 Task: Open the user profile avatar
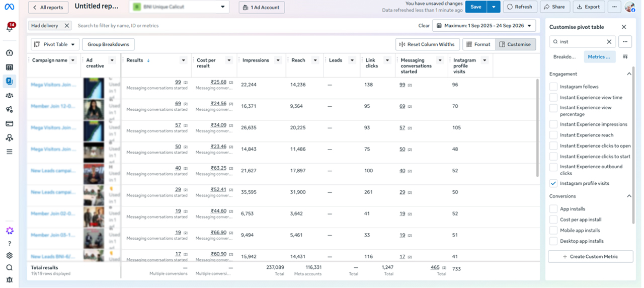630,7
